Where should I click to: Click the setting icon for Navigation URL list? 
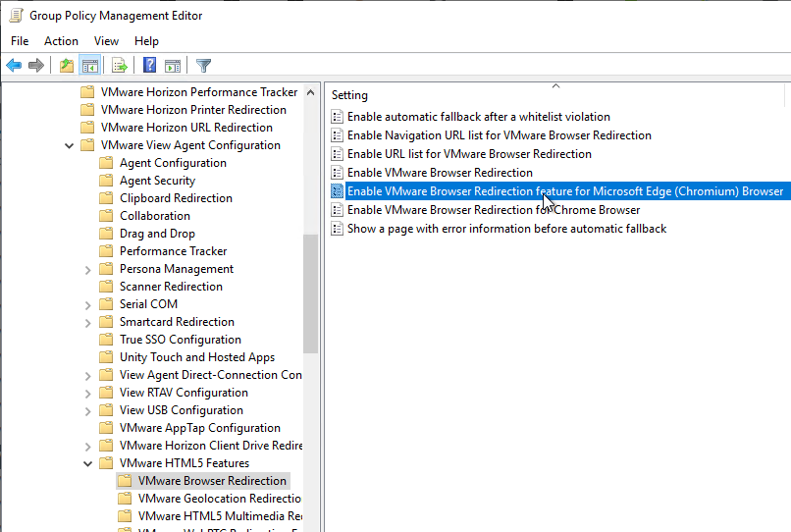(x=337, y=135)
